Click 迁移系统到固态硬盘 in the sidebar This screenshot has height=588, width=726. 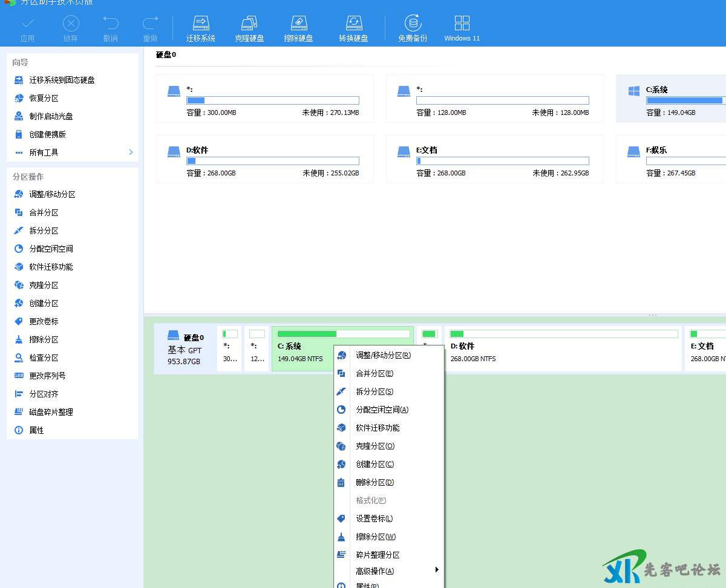[x=62, y=80]
